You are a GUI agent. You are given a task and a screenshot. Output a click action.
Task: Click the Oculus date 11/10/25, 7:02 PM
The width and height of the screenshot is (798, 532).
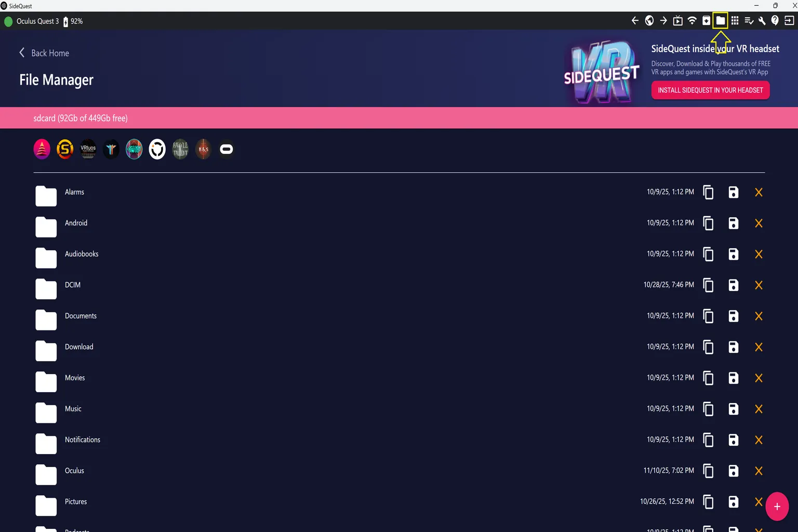[x=669, y=471]
